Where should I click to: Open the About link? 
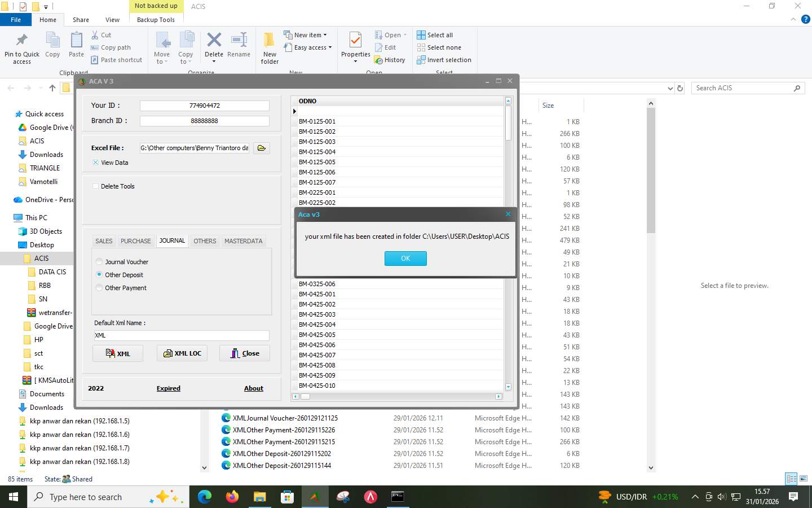(x=253, y=388)
